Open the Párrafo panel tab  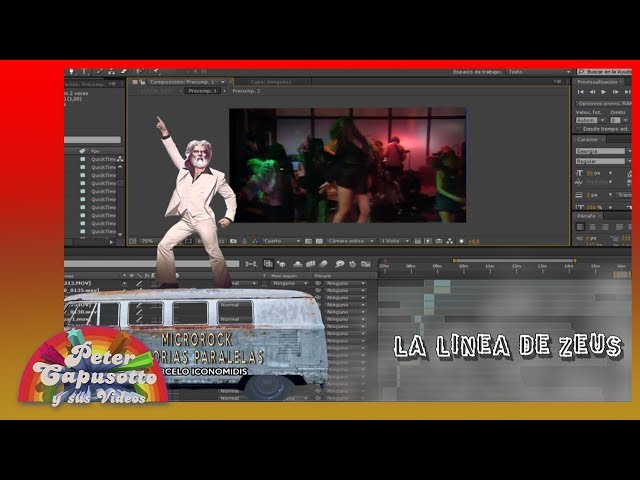pyautogui.click(x=586, y=216)
